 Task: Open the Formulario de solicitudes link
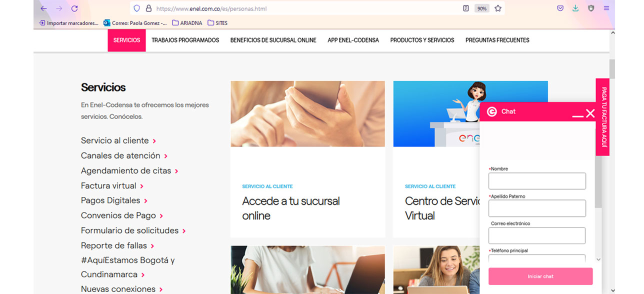tap(133, 230)
